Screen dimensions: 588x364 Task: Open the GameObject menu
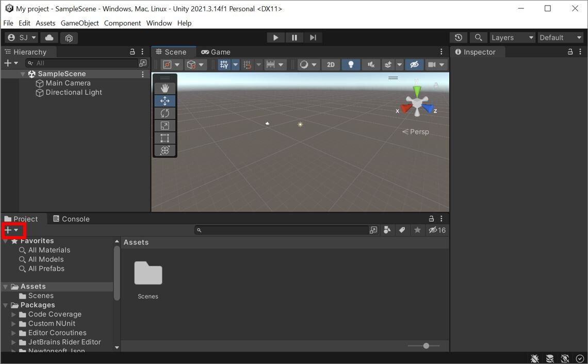point(79,23)
